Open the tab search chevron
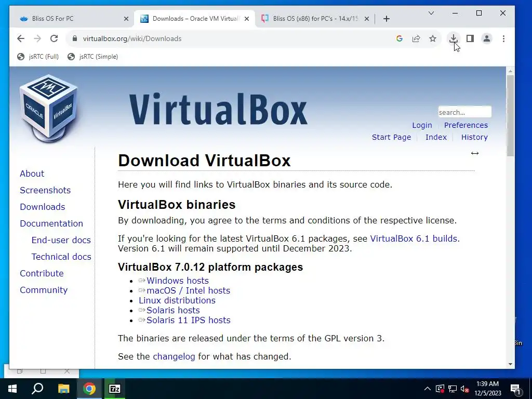The height and width of the screenshot is (399, 532). [x=431, y=13]
